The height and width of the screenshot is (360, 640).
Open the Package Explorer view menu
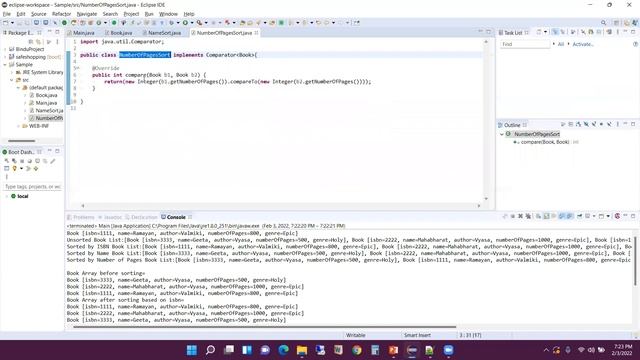click(x=57, y=42)
